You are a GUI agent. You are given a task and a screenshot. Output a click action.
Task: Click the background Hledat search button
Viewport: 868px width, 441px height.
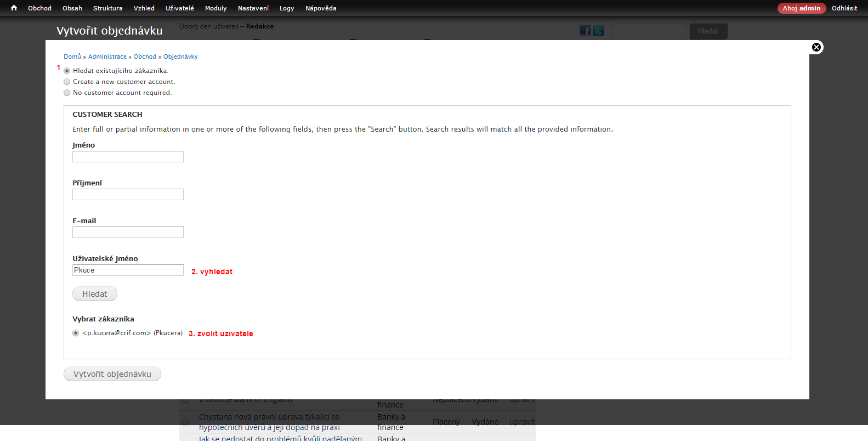click(x=708, y=31)
